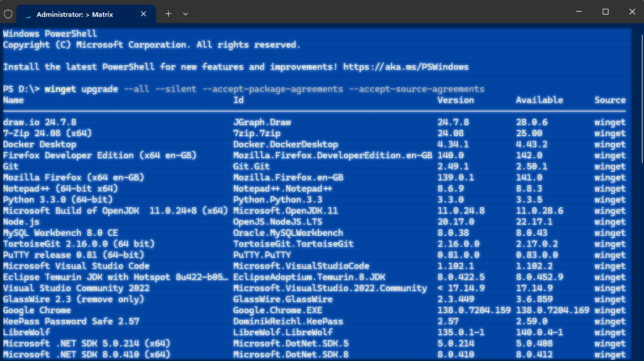The width and height of the screenshot is (644, 361).
Task: Click the Docker Desktop package name
Action: 40,144
